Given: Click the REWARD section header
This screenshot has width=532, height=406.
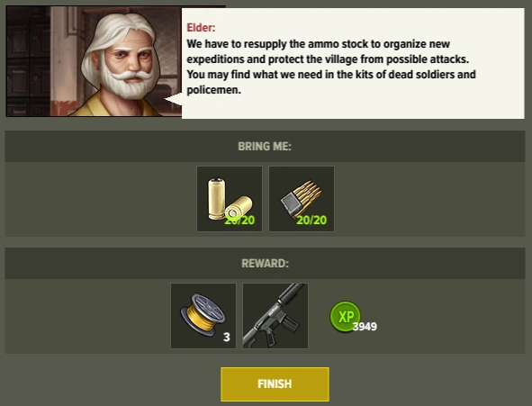Looking at the screenshot, I should pyautogui.click(x=265, y=263).
